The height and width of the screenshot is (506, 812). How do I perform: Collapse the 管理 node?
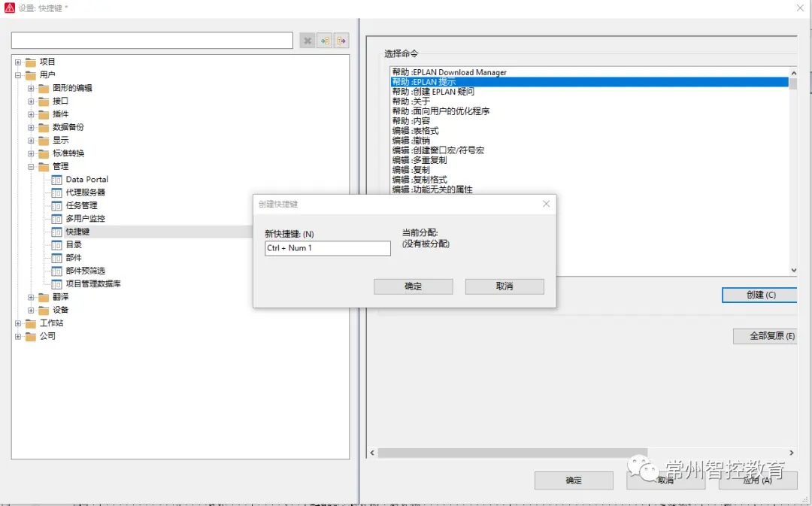(31, 167)
